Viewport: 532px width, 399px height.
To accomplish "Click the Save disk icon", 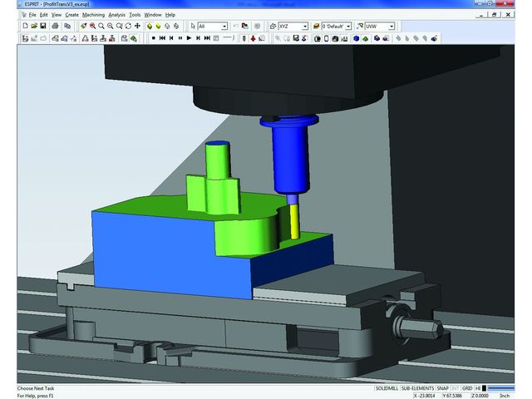I will [41, 27].
